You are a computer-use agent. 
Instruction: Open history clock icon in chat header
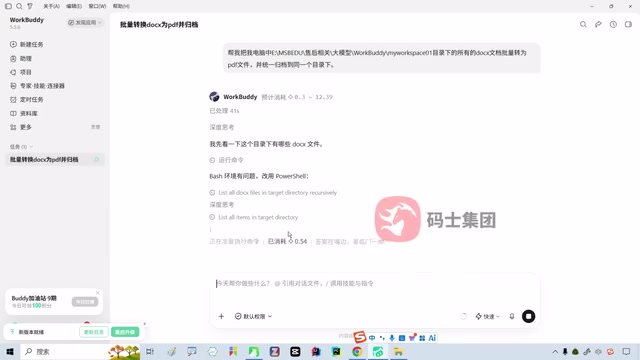click(x=613, y=24)
